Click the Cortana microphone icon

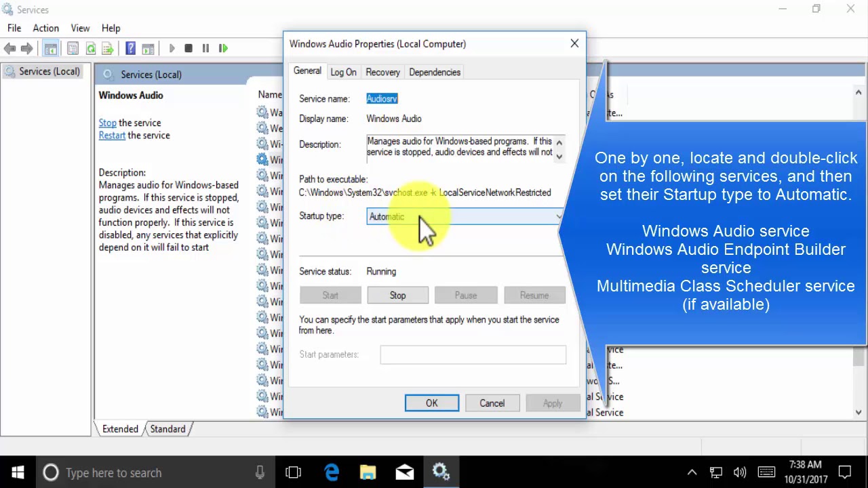point(260,472)
